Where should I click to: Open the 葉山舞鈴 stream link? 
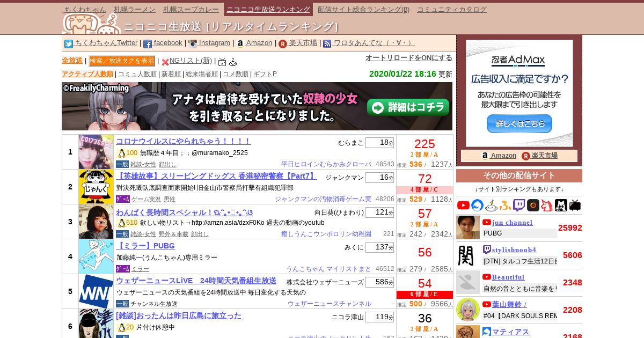coord(509,305)
